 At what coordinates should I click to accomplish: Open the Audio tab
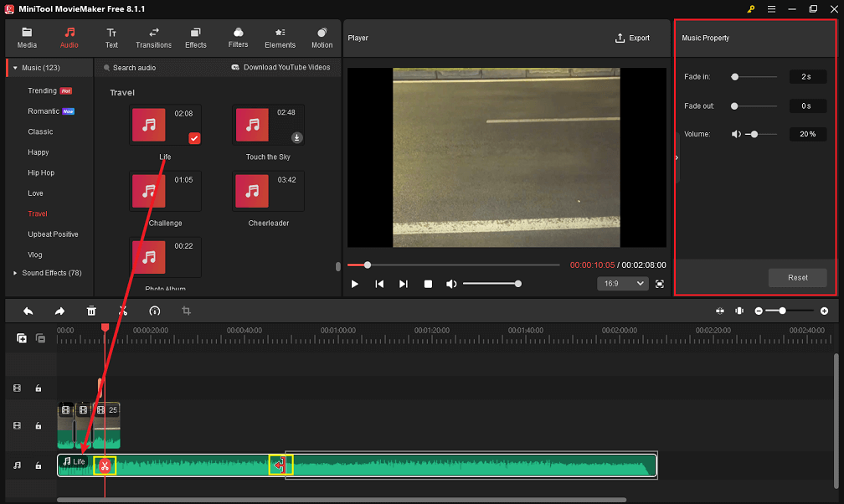(69, 39)
